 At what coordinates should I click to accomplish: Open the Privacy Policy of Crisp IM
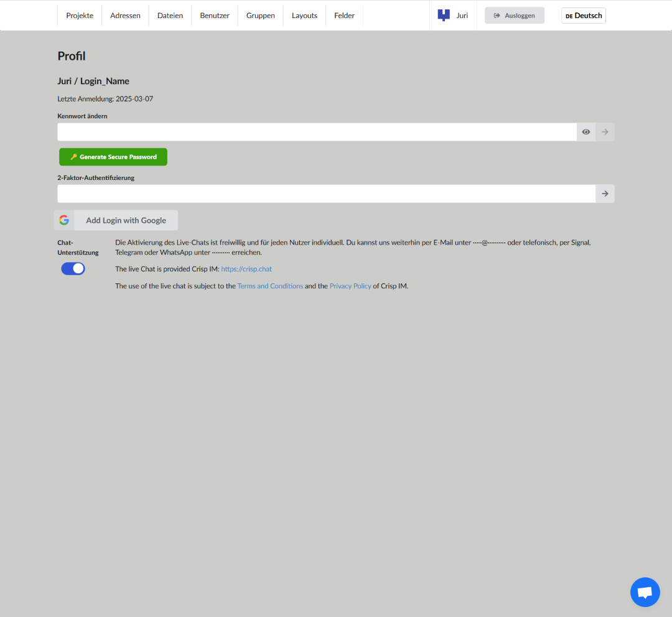(350, 286)
